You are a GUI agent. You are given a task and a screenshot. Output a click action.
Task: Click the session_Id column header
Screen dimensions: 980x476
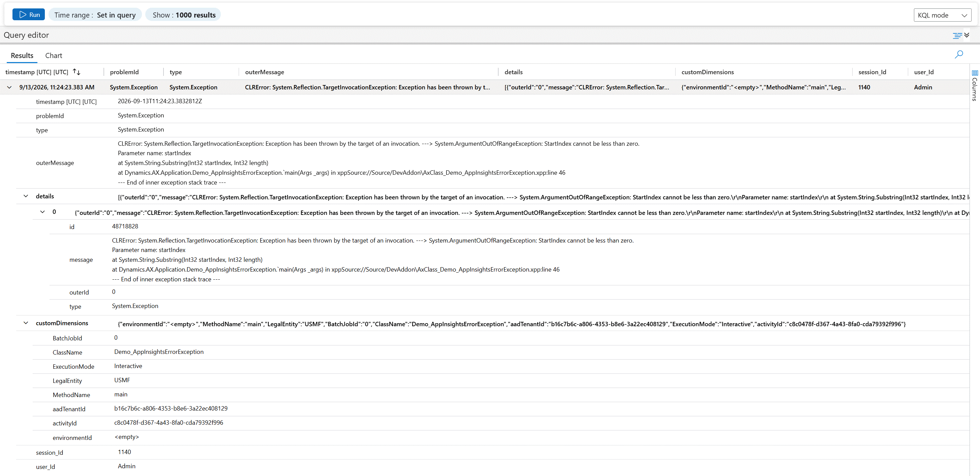(872, 72)
